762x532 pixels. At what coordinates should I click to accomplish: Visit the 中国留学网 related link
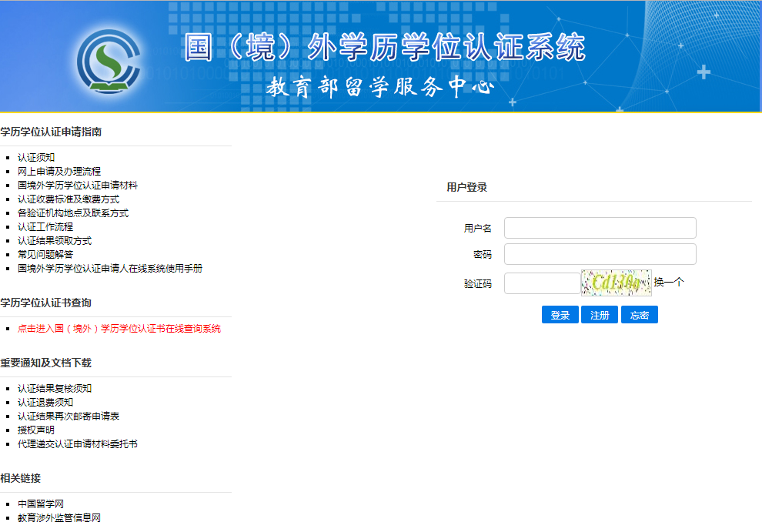41,504
